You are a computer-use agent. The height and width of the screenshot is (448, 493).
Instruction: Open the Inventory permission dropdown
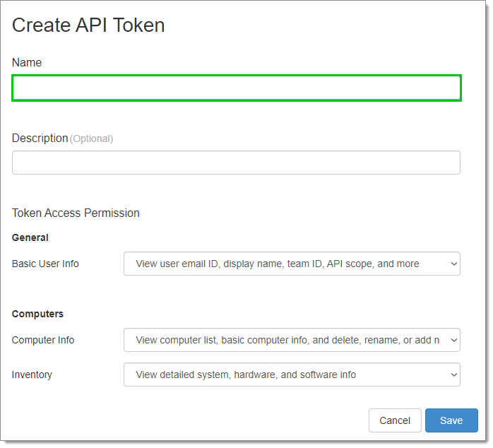[x=292, y=375]
